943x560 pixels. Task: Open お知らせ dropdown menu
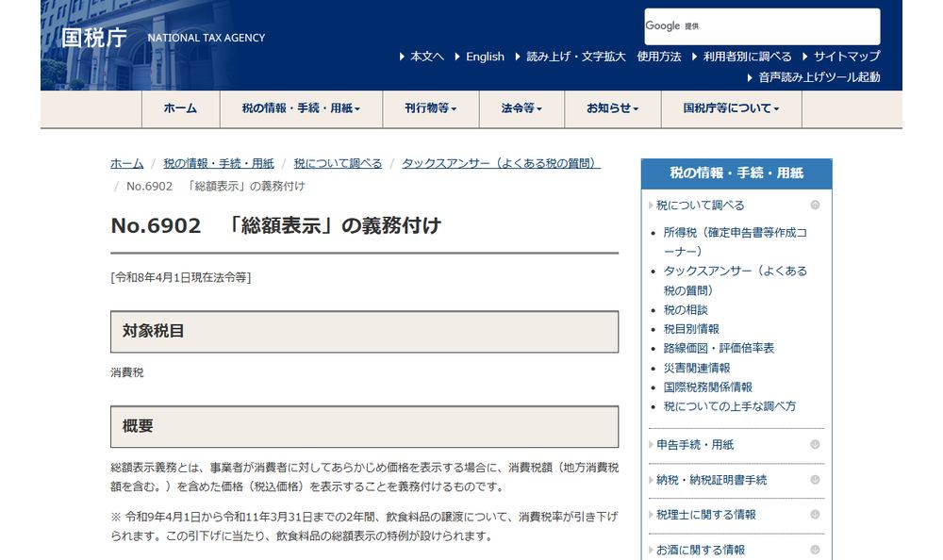(612, 108)
